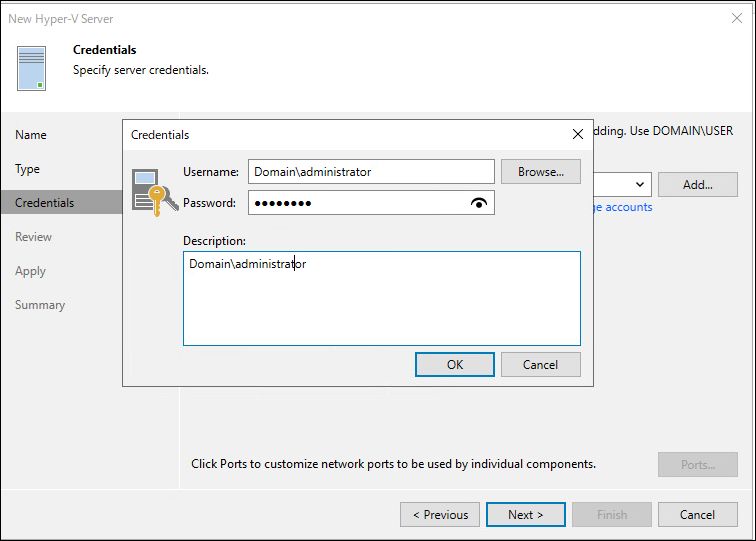Click into the Username field
The height and width of the screenshot is (541, 756).
pos(371,172)
